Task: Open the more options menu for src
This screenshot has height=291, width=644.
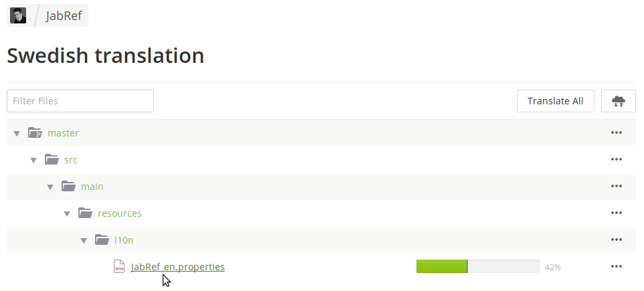Action: tap(617, 160)
